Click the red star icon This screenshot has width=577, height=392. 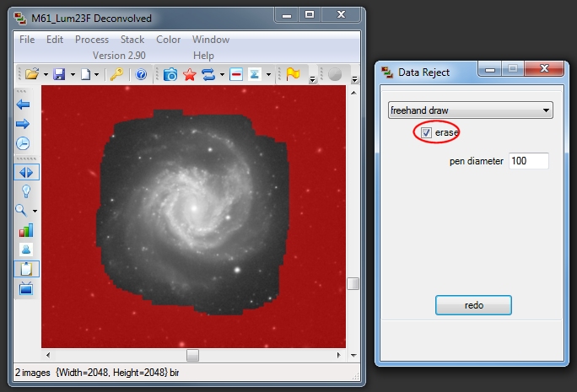[190, 75]
